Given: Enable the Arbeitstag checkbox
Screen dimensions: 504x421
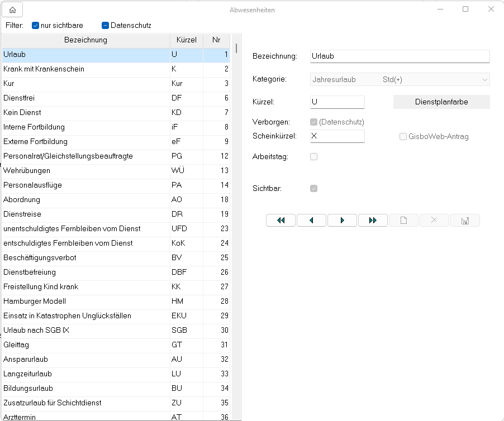Looking at the screenshot, I should click(313, 157).
